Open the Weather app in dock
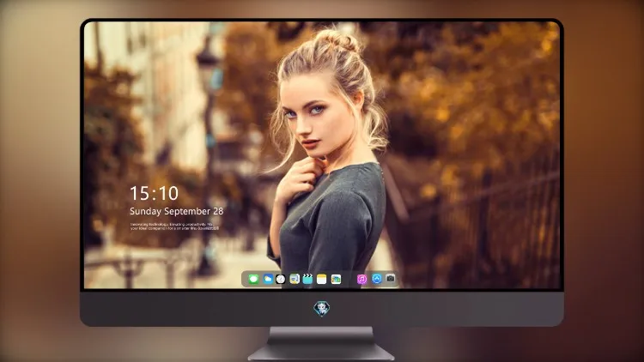Screen dimensions: 644x362 268,279
